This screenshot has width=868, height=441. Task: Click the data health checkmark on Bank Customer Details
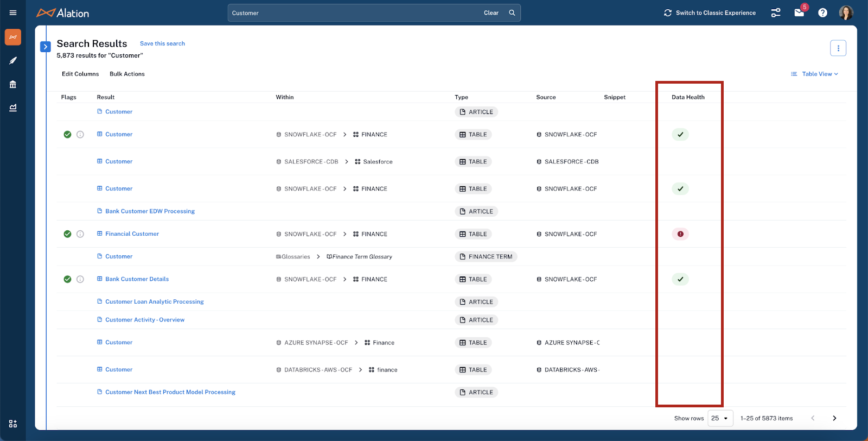tap(680, 279)
